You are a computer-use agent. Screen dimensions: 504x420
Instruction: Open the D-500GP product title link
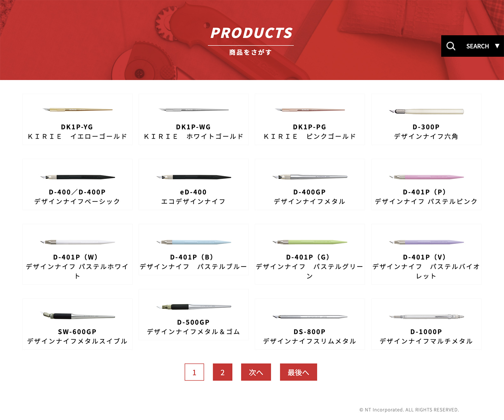click(193, 322)
